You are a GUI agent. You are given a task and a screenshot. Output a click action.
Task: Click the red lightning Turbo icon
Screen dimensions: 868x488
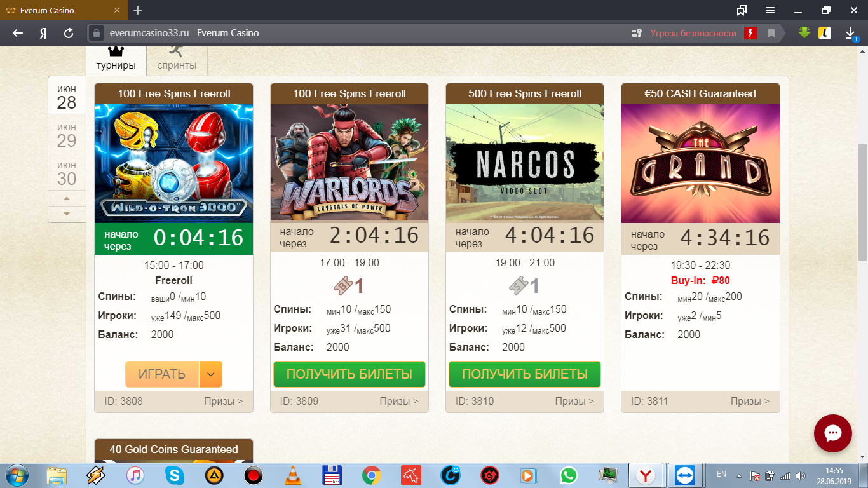pyautogui.click(x=750, y=33)
